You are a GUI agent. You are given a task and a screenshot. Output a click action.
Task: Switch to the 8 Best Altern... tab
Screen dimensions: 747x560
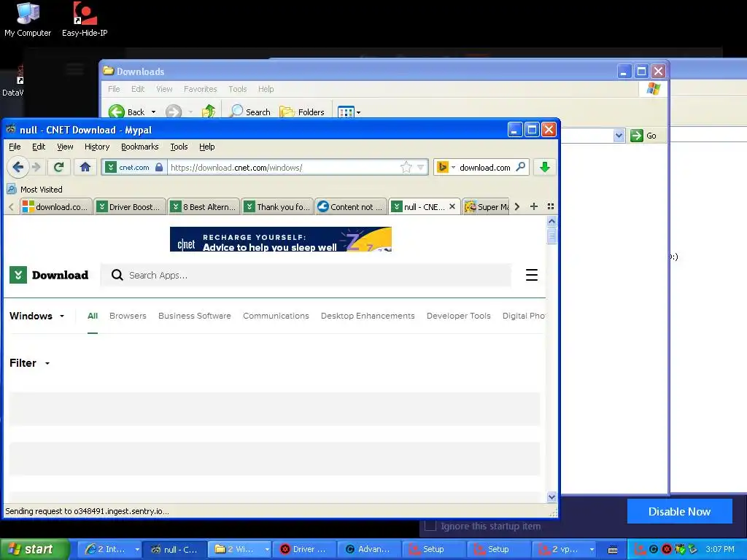pos(204,206)
